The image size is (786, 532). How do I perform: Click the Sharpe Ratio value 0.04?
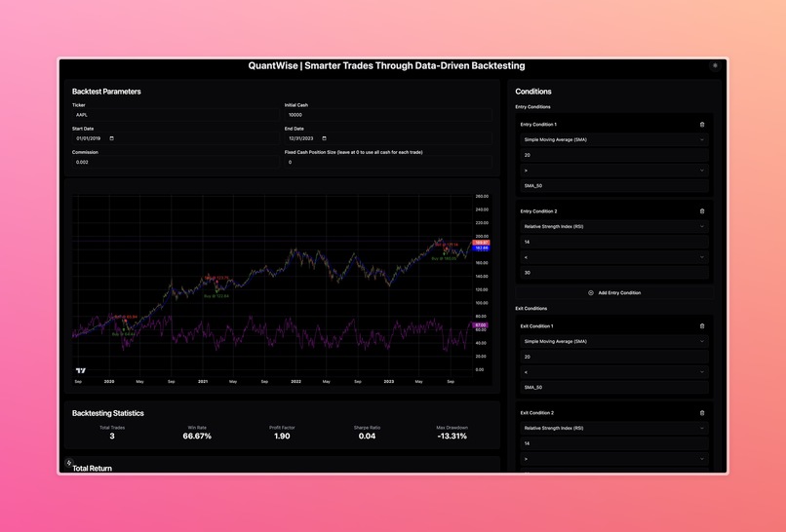click(x=367, y=437)
